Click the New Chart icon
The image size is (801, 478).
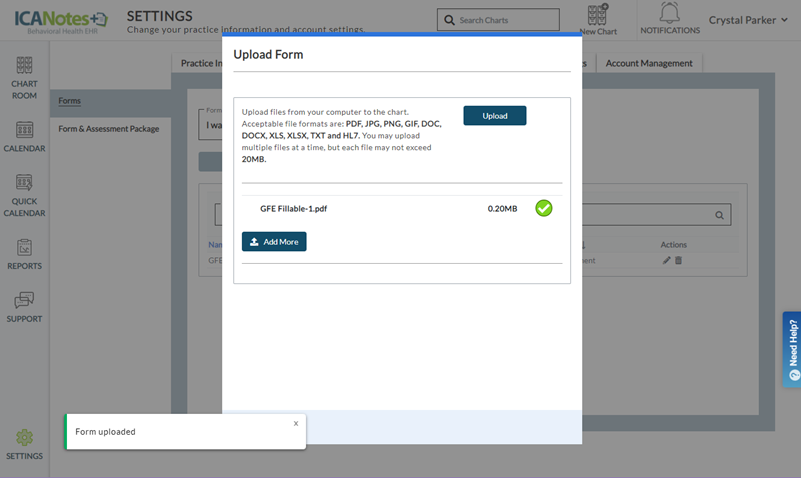tap(597, 15)
